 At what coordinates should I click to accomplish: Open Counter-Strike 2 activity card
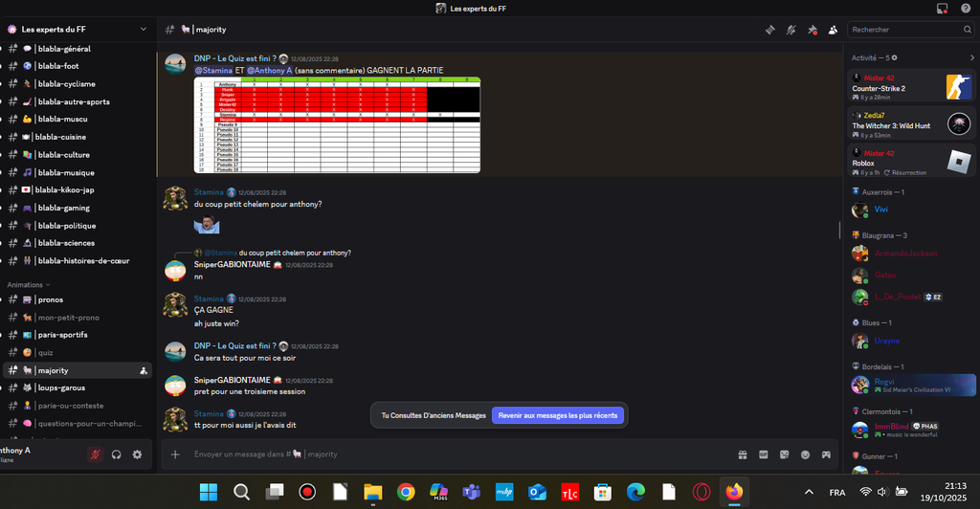click(911, 86)
